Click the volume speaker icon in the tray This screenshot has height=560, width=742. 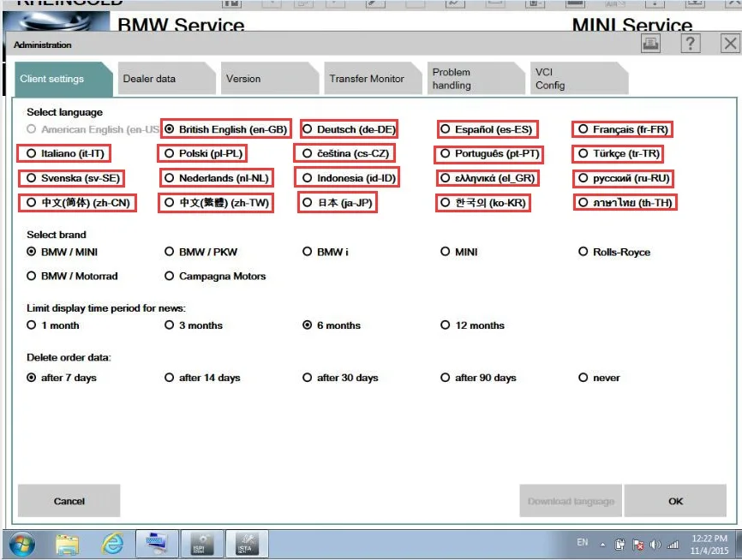(655, 543)
